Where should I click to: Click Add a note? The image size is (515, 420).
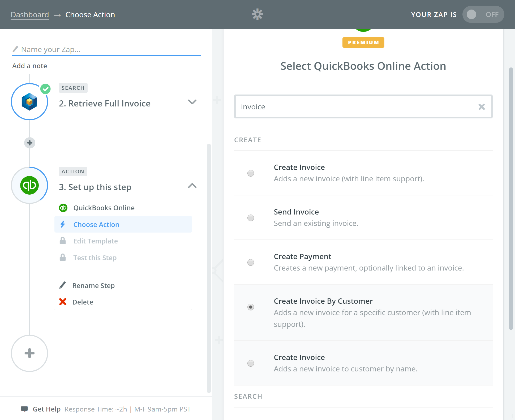(29, 66)
